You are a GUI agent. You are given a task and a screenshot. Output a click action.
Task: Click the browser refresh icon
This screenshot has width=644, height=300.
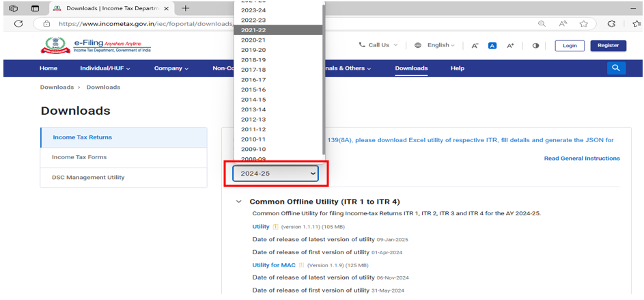[18, 23]
